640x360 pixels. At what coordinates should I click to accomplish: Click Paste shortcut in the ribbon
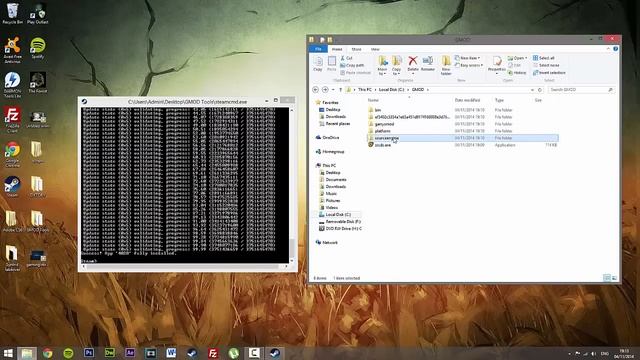point(356,73)
